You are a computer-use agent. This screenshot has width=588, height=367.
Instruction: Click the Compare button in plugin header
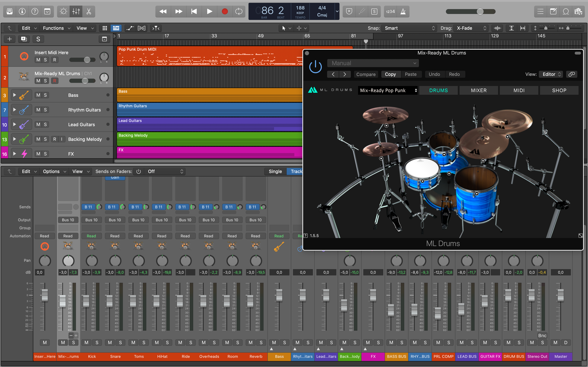click(x=366, y=74)
